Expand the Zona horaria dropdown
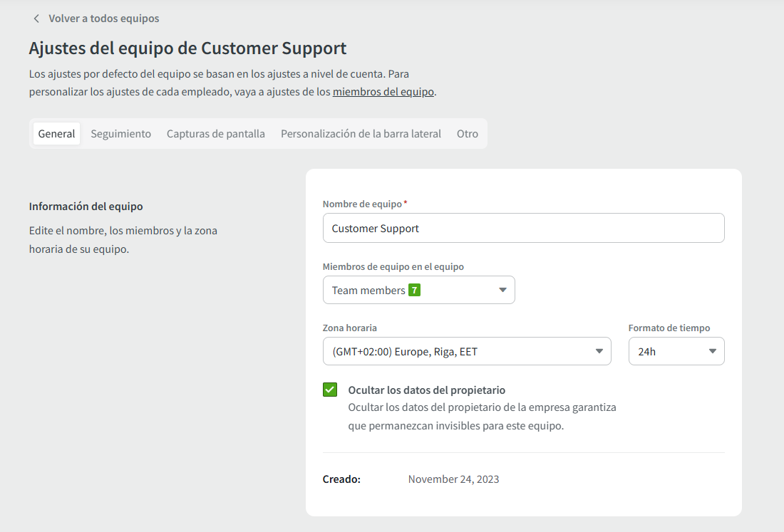Screen dimensions: 784x532 pyautogui.click(x=466, y=352)
